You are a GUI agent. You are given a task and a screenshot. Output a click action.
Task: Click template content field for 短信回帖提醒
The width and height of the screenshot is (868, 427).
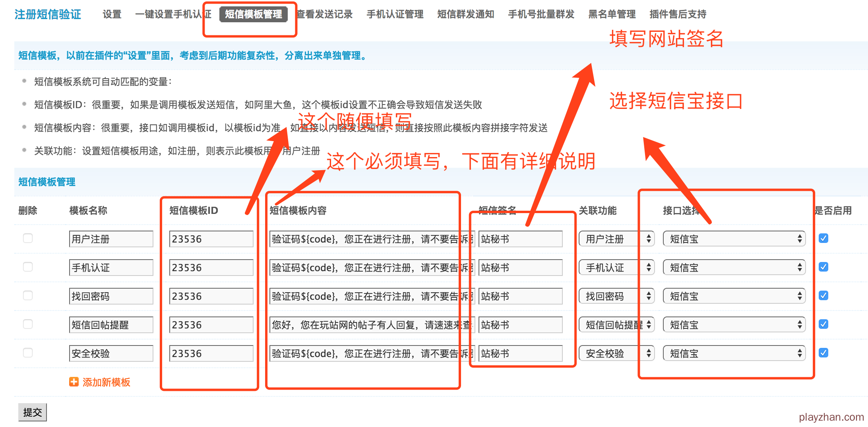pos(372,325)
